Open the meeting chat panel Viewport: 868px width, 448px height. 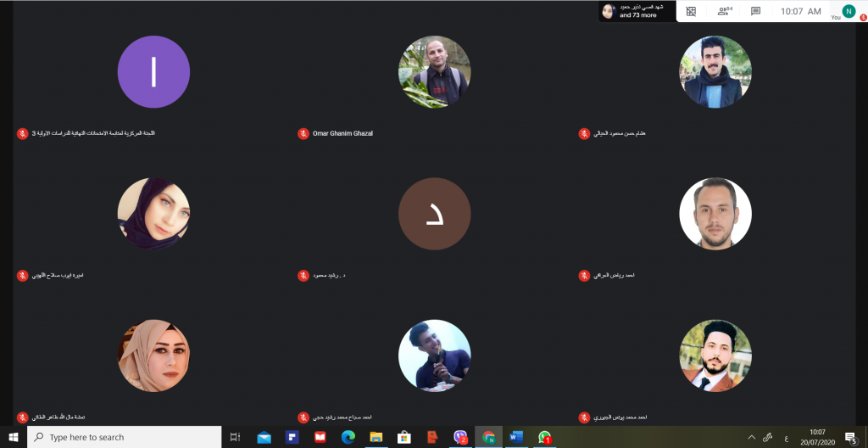[755, 12]
